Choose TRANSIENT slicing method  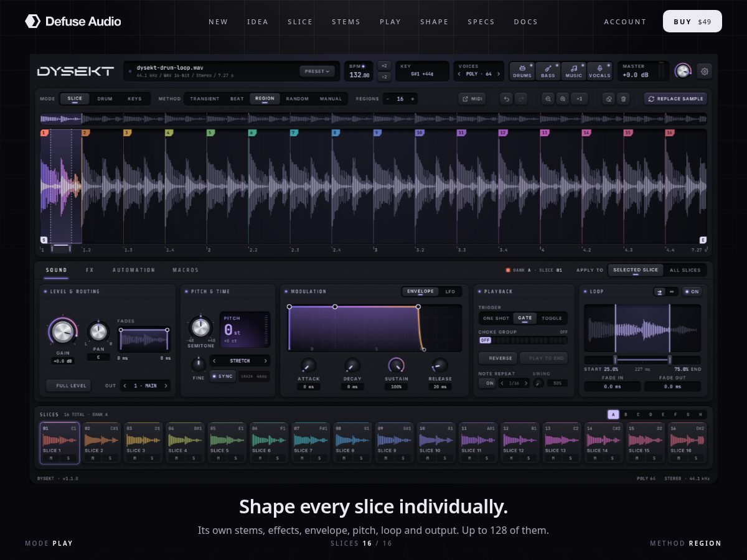205,98
